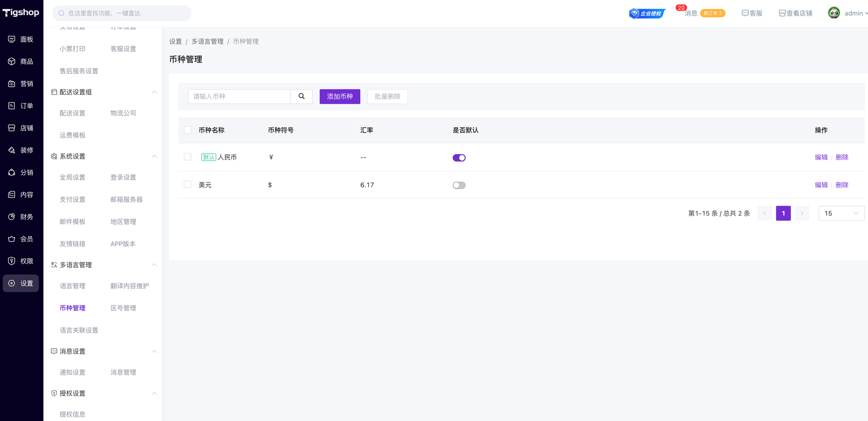Enable the default toggle for 美元
The height and width of the screenshot is (421, 868).
point(459,186)
